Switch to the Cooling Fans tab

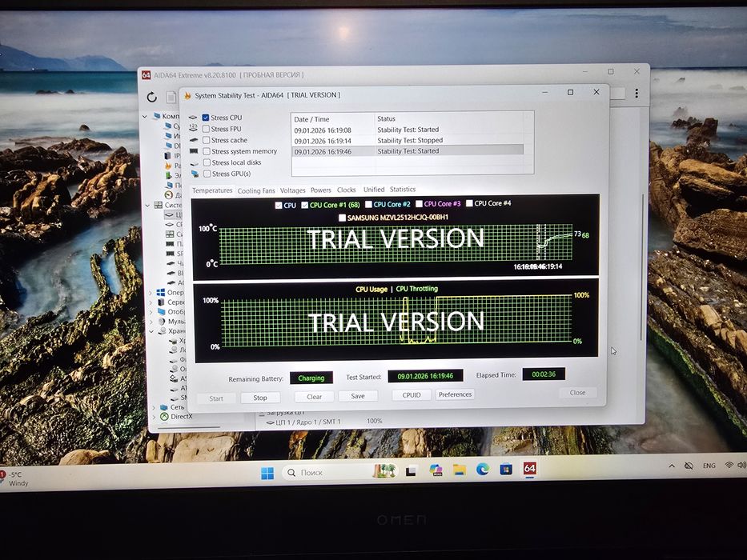[256, 191]
